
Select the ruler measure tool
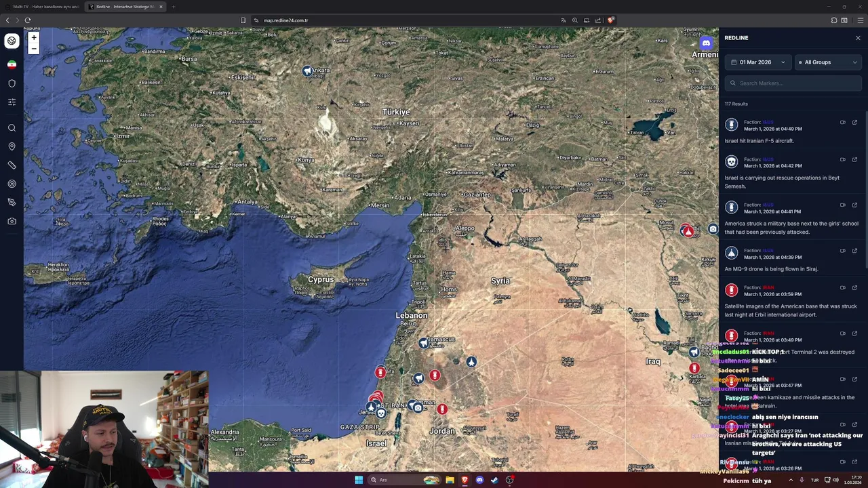(x=12, y=165)
